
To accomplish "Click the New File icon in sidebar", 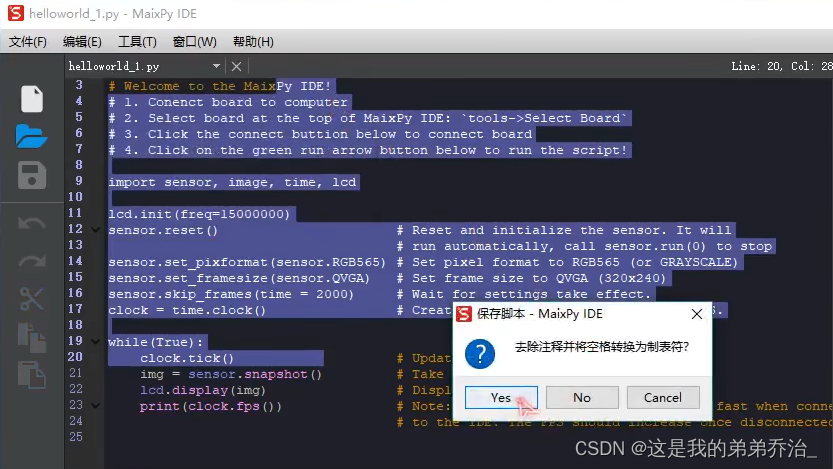I will click(32, 99).
